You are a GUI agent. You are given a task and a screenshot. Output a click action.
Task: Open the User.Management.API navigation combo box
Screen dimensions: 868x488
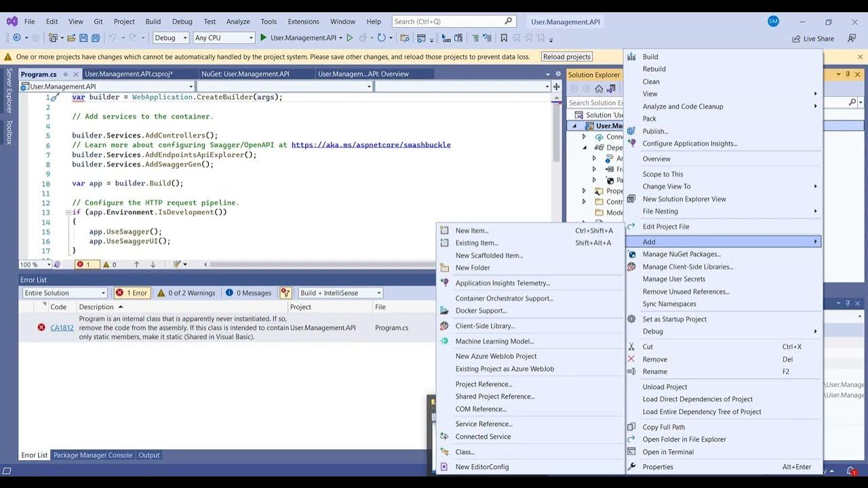107,86
